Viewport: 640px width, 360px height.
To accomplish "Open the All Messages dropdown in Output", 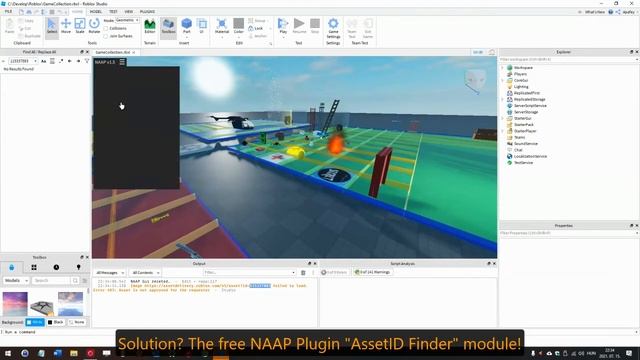I will (110, 273).
